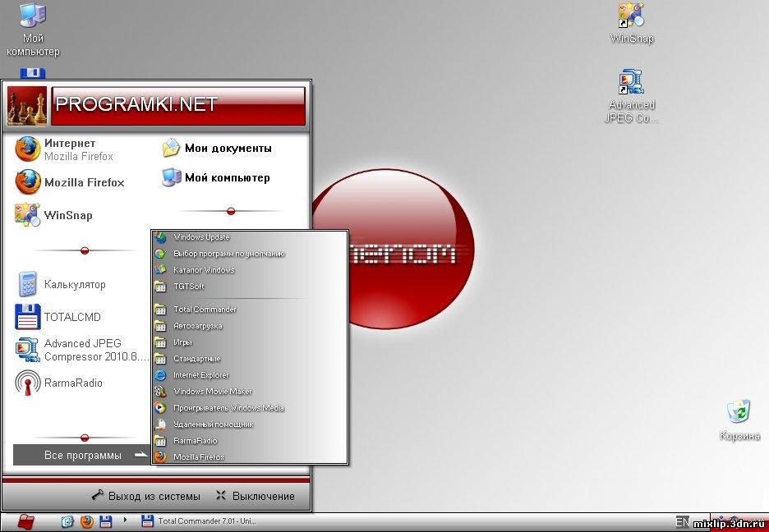
Task: Launch WinSnap from the Start menu list
Action: pyautogui.click(x=53, y=215)
